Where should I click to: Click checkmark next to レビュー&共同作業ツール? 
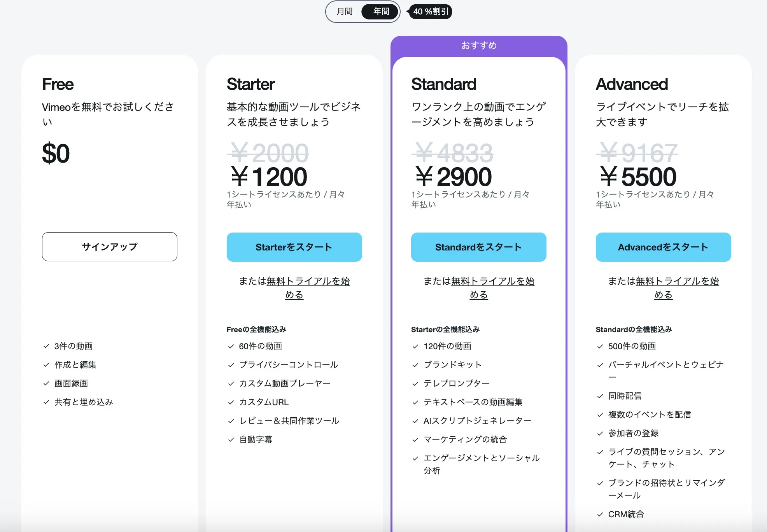pos(231,421)
